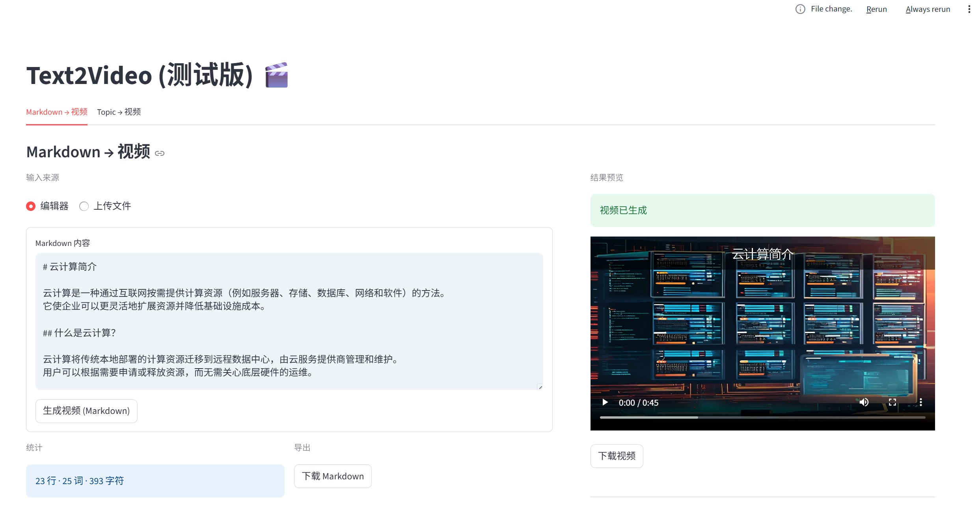Click the resize handle of the Markdown textarea
980x505 pixels.
(x=540, y=387)
